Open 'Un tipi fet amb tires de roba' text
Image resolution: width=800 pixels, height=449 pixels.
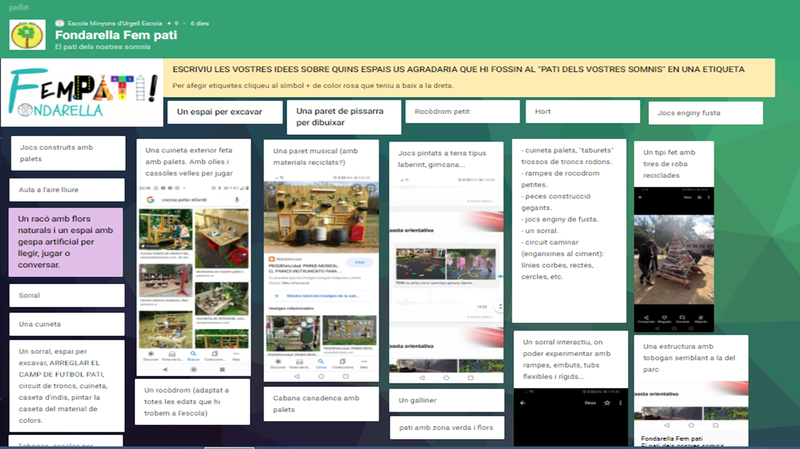coord(669,164)
